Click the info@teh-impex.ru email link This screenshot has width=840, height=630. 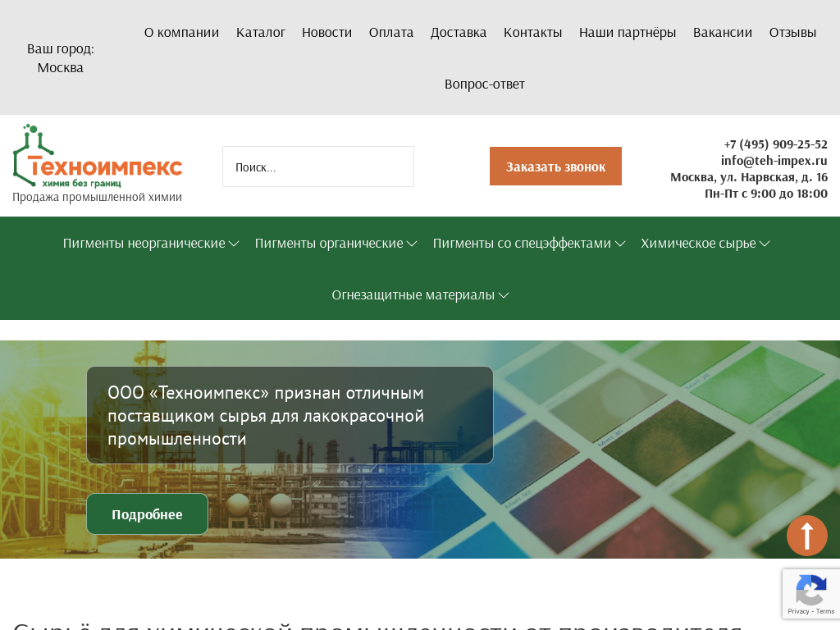(x=774, y=160)
